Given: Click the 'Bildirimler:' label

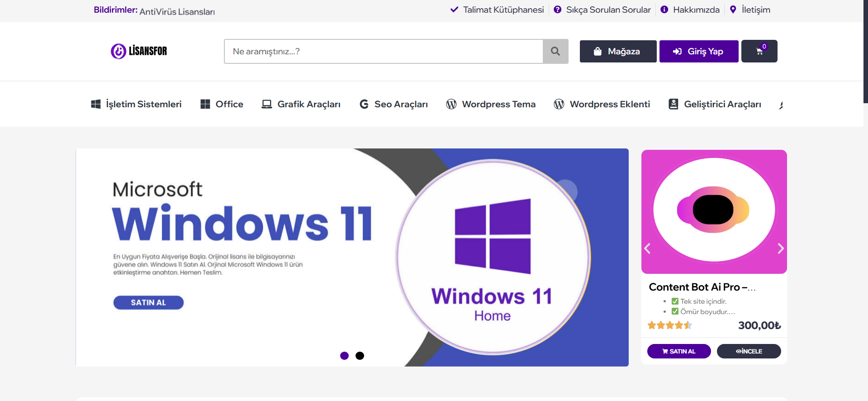Looking at the screenshot, I should point(116,10).
